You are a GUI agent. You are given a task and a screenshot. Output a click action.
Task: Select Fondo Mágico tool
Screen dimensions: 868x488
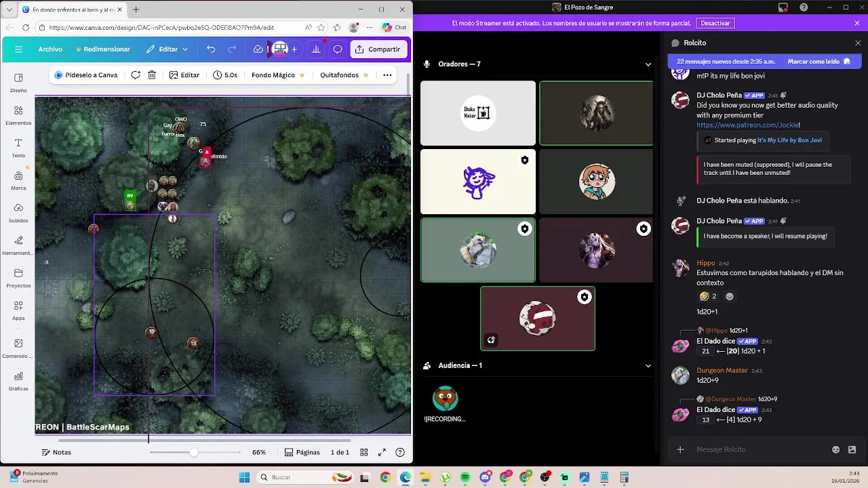tap(278, 75)
